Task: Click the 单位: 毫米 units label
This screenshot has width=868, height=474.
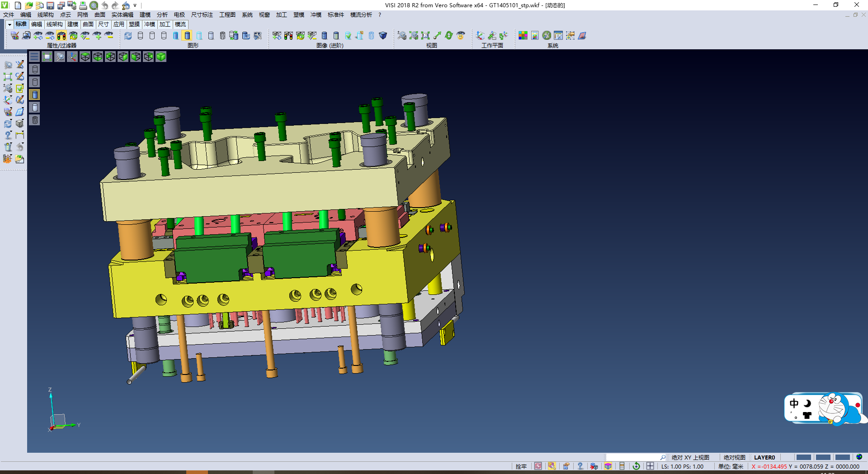Action: click(x=731, y=466)
